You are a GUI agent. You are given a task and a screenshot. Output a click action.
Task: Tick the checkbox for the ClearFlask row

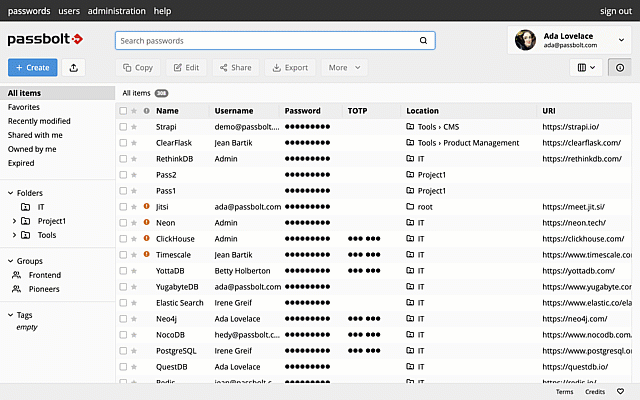(123, 143)
